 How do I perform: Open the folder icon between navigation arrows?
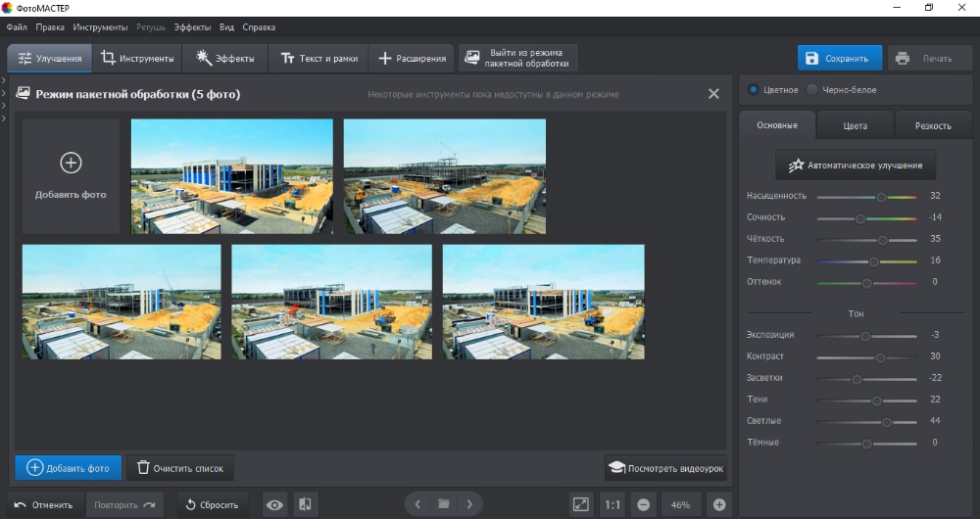[x=444, y=504]
